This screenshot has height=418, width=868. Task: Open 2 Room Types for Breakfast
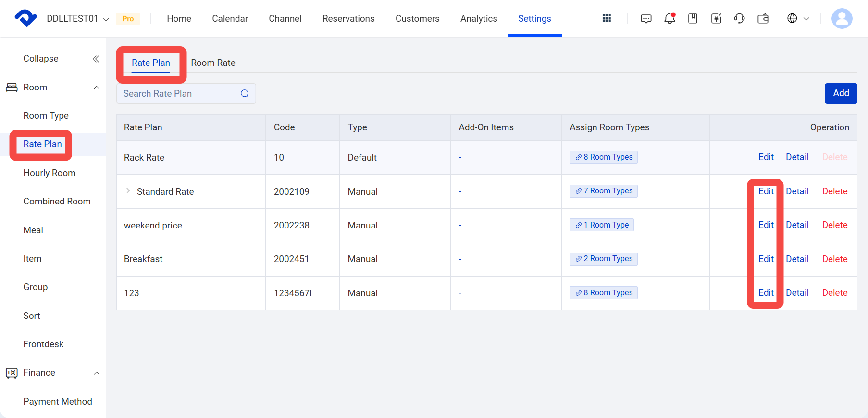tap(603, 259)
